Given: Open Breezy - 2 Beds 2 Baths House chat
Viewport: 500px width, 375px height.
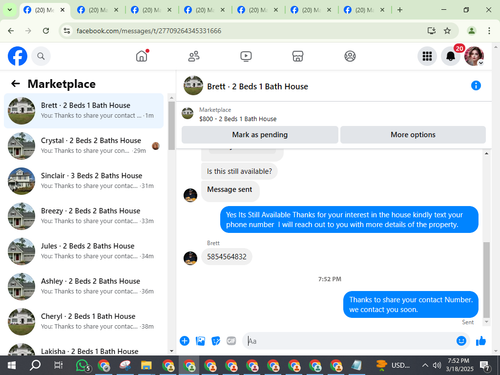Looking at the screenshot, I should pos(84,216).
